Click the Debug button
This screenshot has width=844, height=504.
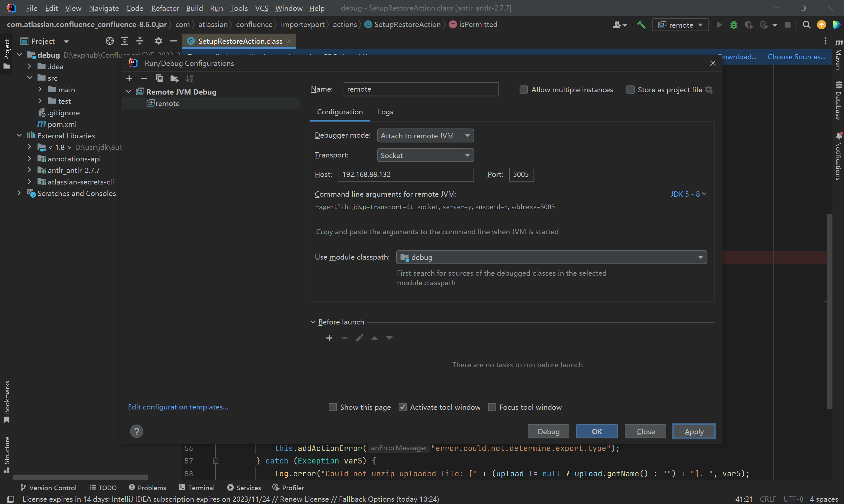(x=548, y=431)
